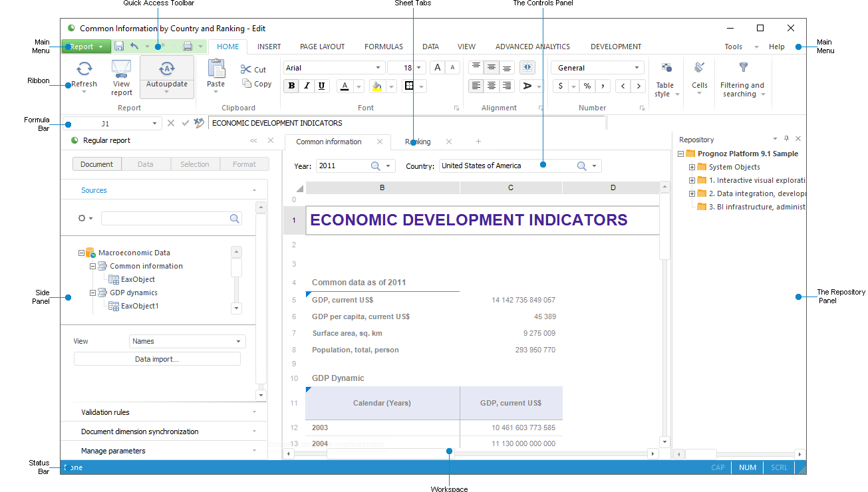This screenshot has width=868, height=492.
Task: Switch to the FORMULAS ribbon tab
Action: (383, 47)
